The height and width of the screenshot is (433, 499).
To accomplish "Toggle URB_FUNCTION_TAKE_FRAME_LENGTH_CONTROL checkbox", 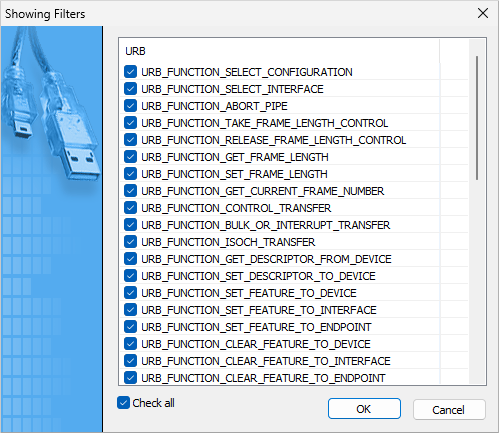I will point(130,123).
